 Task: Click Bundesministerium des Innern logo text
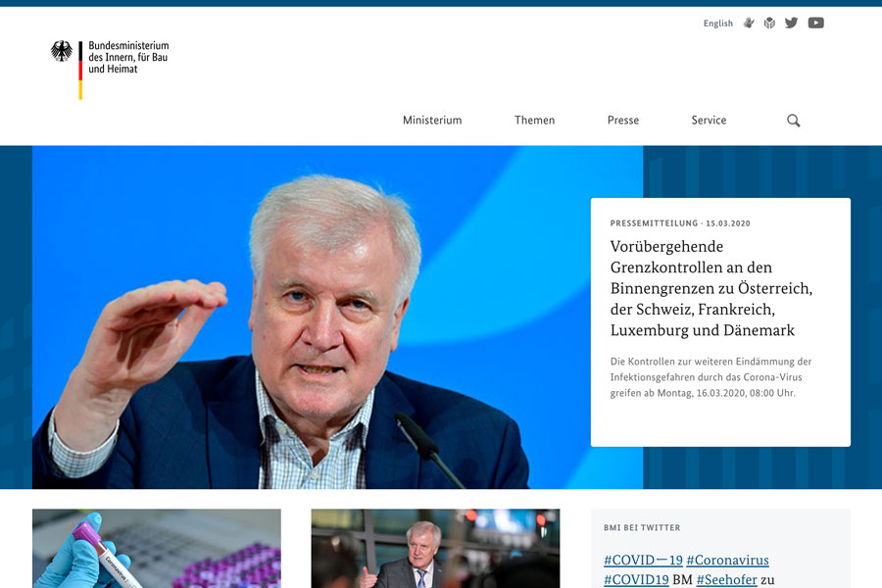click(x=128, y=58)
